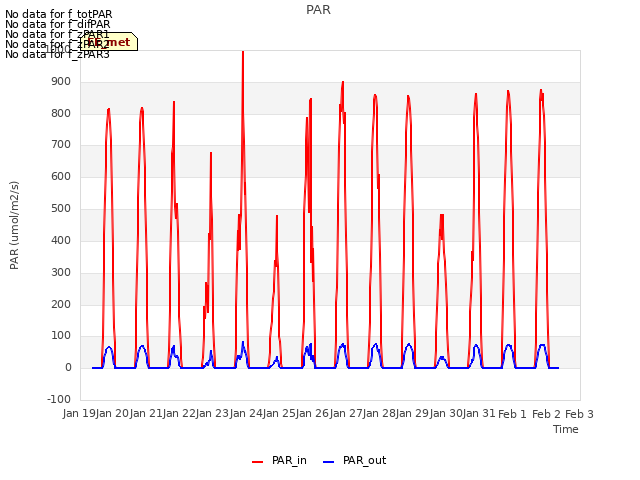Click the red PAR_in legend swatch

[x=258, y=462]
